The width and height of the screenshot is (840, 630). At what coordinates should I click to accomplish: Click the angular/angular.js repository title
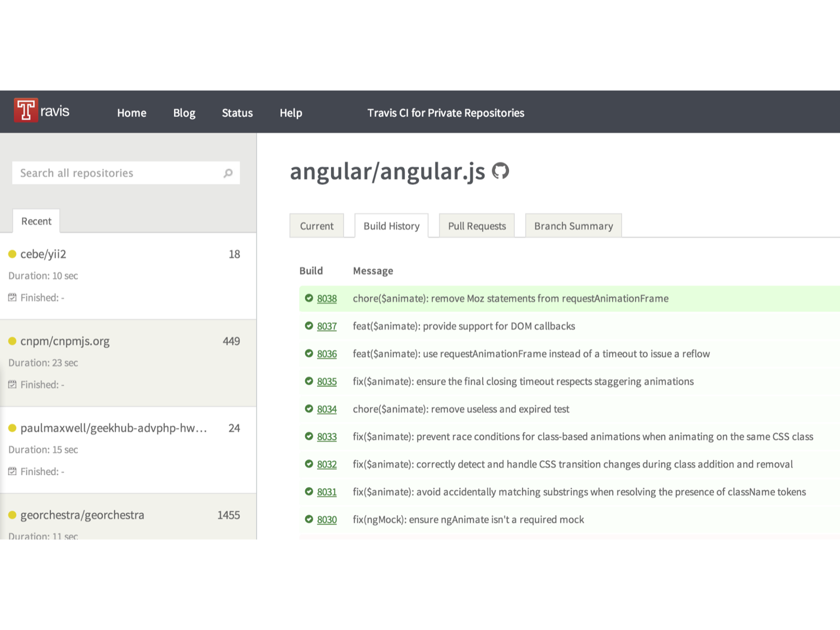click(388, 171)
